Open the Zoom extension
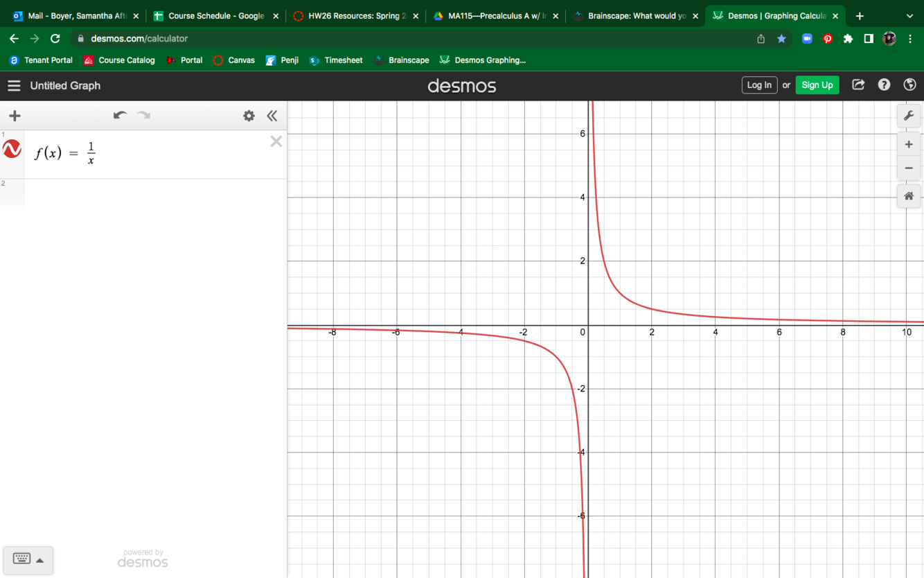Screen dimensions: 924x578 point(807,39)
